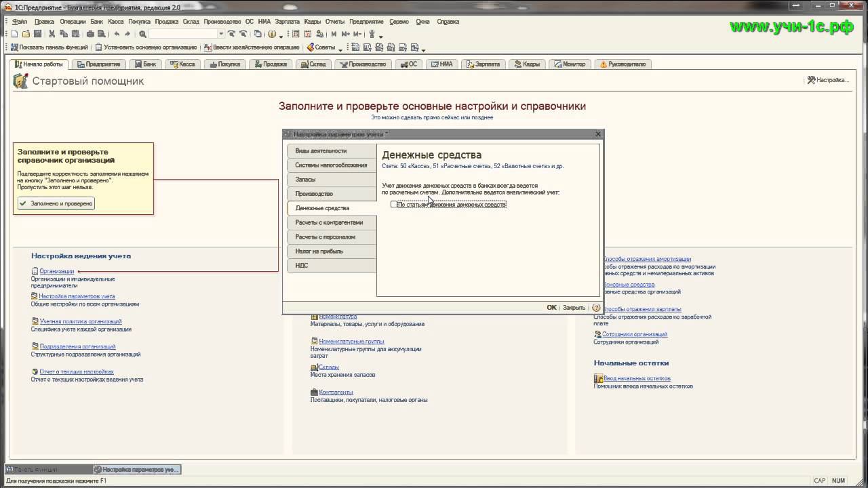Select Системы налогообложения section in dialog
Image resolution: width=868 pixels, height=488 pixels.
tap(332, 165)
